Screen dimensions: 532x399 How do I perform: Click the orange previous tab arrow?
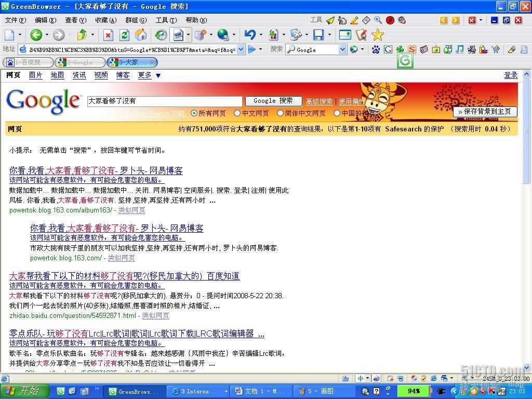pos(444,20)
